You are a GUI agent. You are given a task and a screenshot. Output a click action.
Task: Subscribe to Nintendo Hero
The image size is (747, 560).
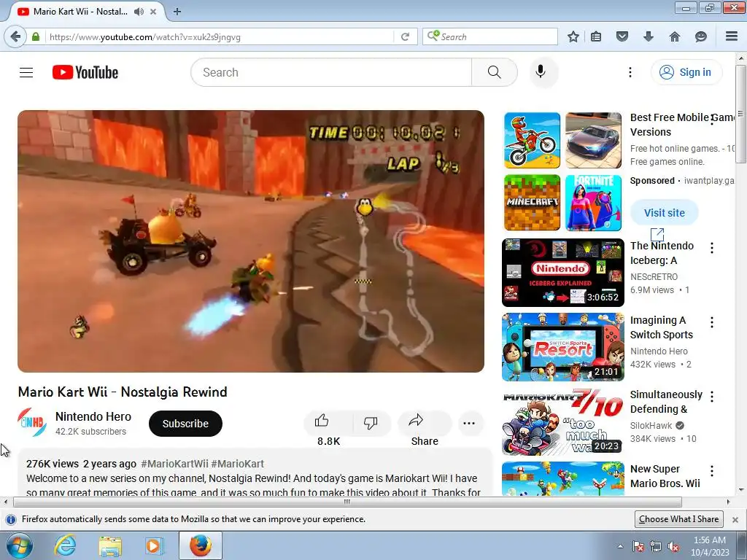click(x=185, y=424)
